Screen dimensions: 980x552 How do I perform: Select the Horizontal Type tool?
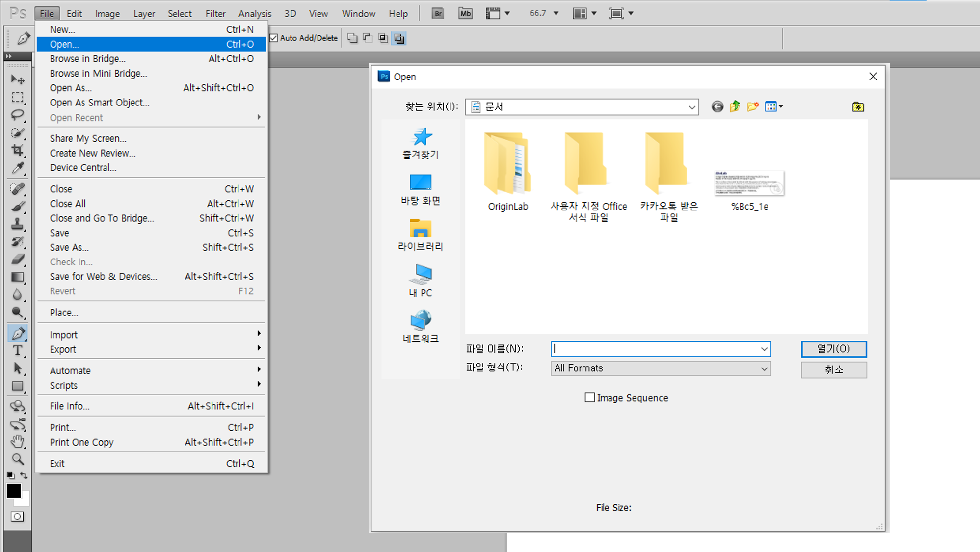tap(18, 350)
